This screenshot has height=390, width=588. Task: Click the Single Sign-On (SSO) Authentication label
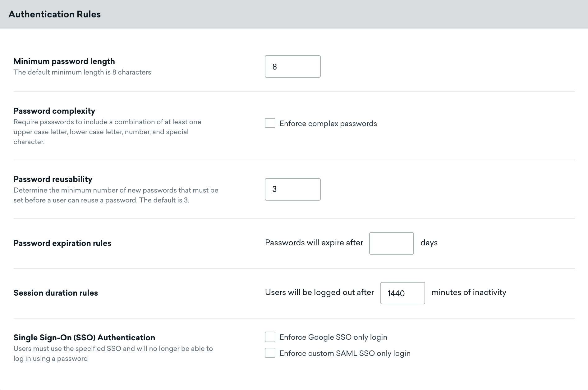coord(84,338)
